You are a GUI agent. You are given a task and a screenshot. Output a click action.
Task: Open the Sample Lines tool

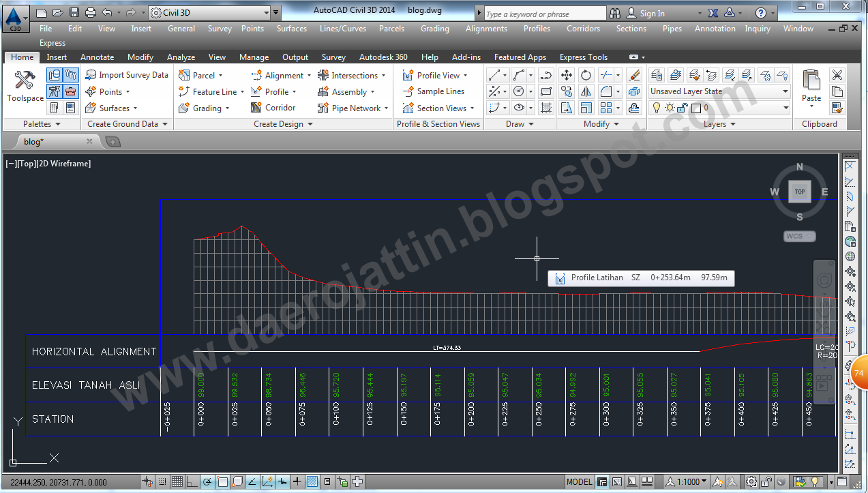point(437,91)
